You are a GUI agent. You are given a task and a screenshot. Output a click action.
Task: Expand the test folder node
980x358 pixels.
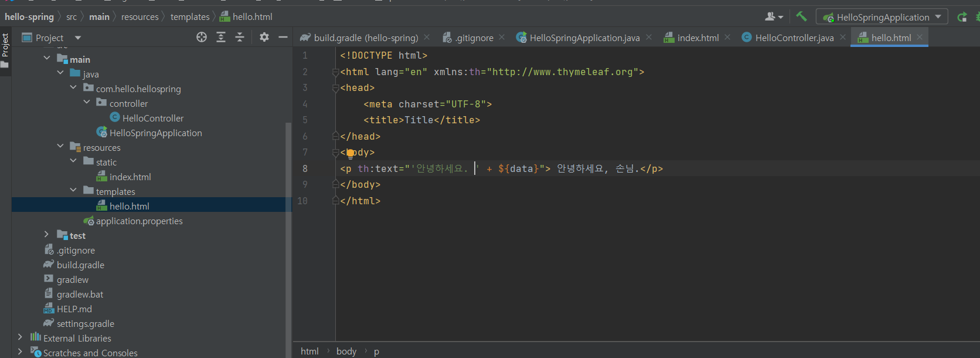click(47, 234)
